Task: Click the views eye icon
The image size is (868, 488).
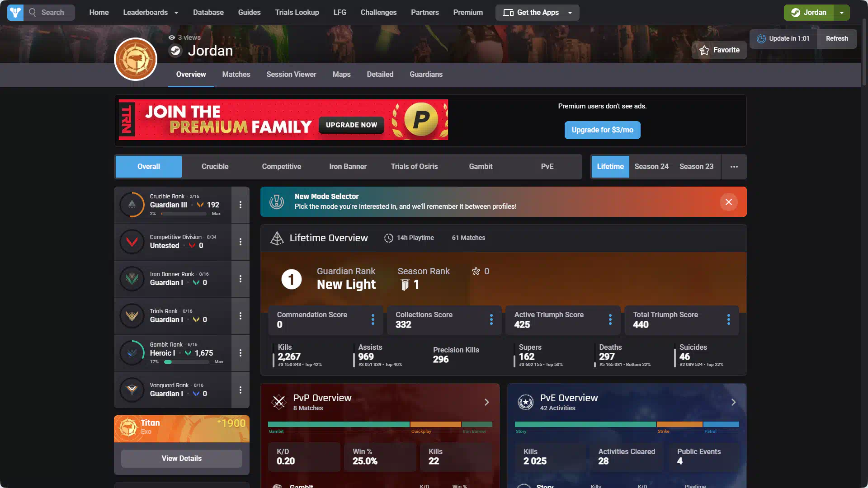Action: point(172,38)
